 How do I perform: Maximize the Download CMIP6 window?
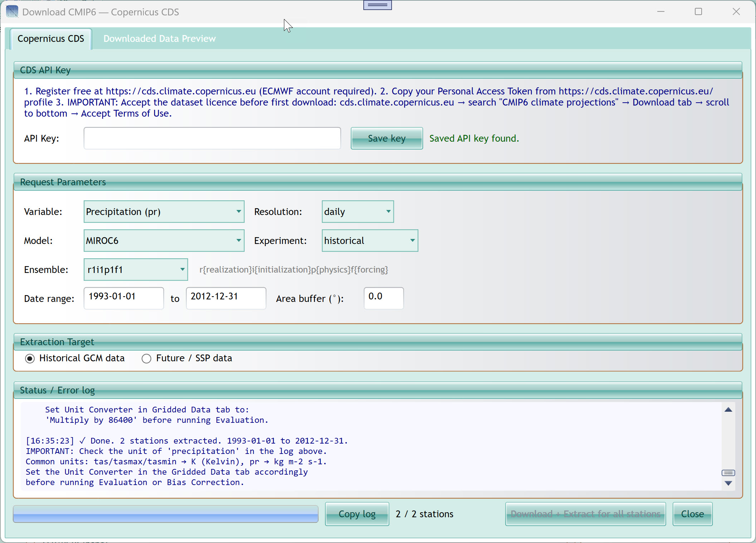tap(698, 12)
